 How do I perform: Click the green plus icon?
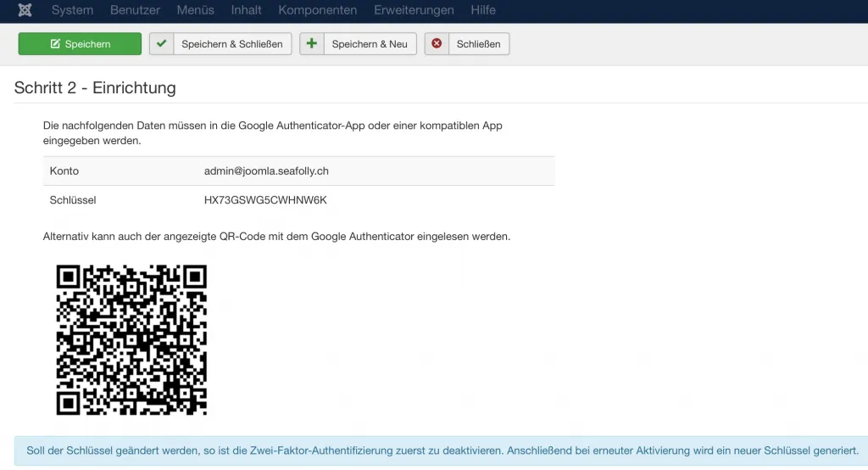pyautogui.click(x=312, y=44)
